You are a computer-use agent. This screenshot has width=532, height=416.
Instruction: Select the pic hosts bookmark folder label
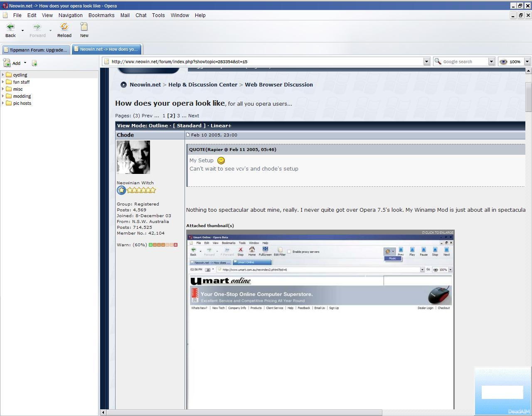coord(22,103)
